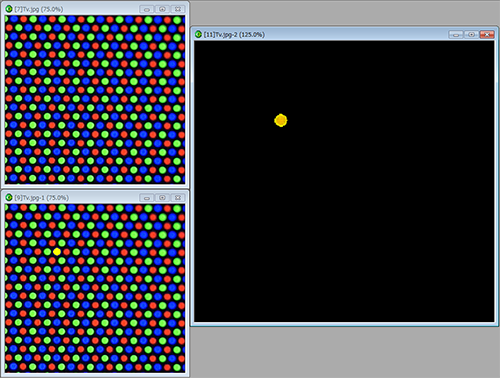The width and height of the screenshot is (500, 378).
Task: Click the RGB dot pattern in the [7]Tv.jpg image
Action: [95, 99]
